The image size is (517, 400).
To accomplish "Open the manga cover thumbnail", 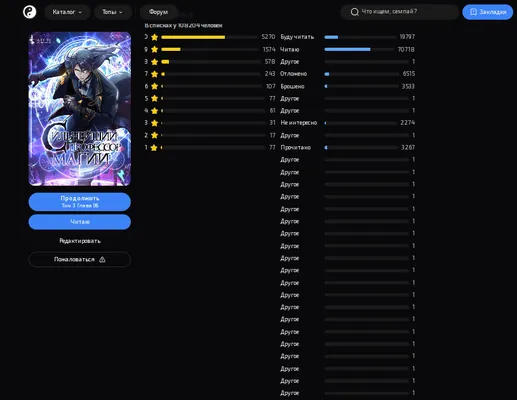I will [80, 109].
